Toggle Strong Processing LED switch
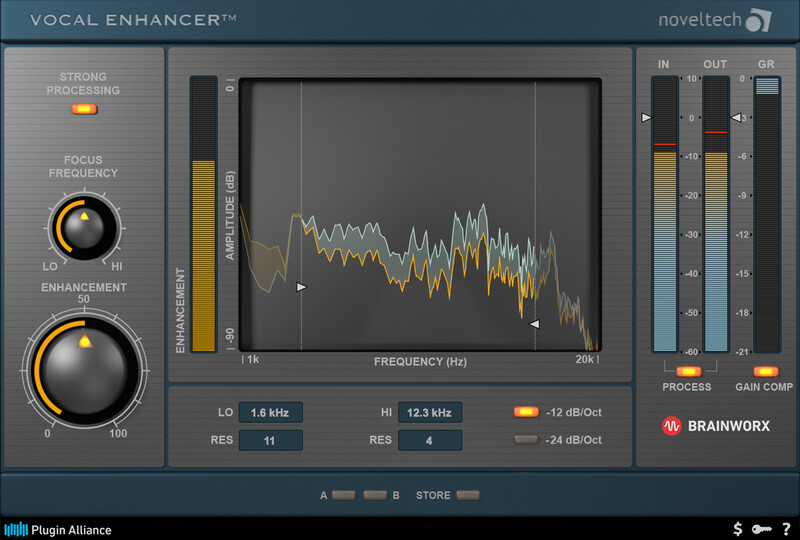 tap(85, 108)
